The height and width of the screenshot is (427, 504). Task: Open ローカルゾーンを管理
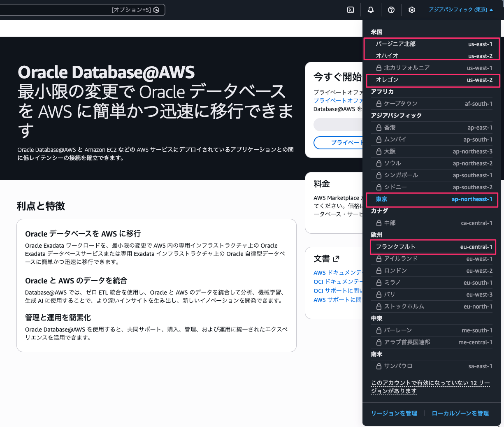click(460, 413)
